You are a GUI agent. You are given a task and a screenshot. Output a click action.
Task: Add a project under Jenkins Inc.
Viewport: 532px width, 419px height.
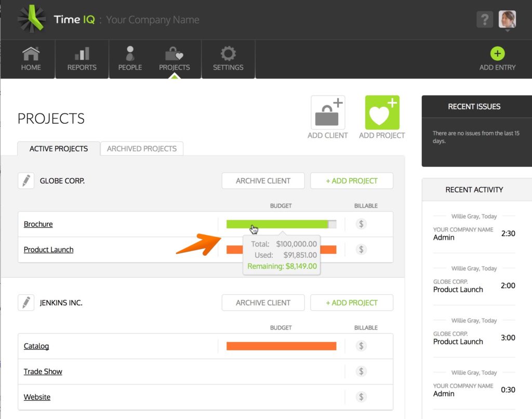point(352,303)
